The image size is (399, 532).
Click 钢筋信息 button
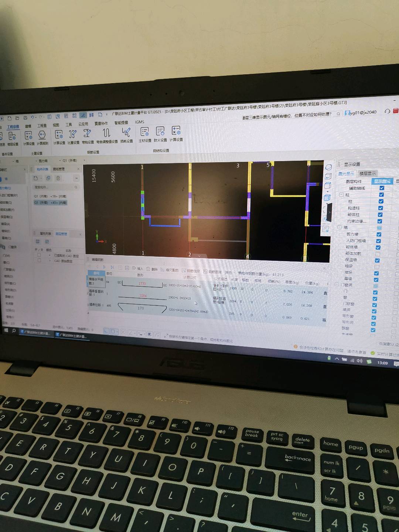coord(191,271)
